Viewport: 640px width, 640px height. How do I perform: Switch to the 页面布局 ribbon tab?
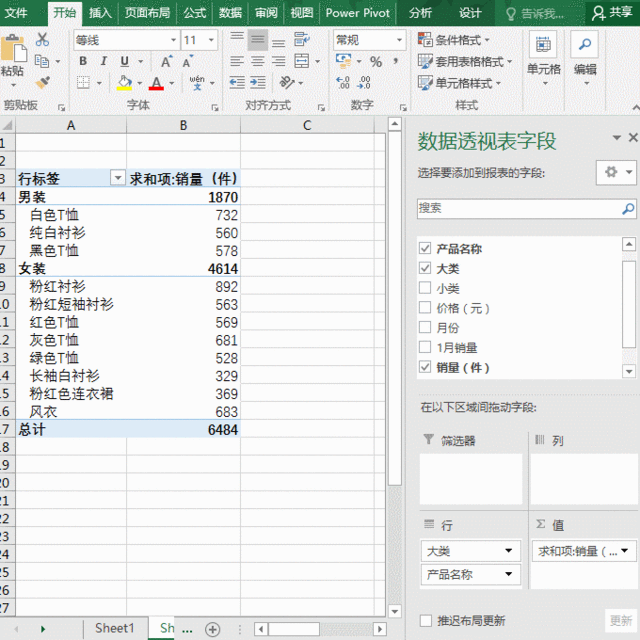point(147,13)
